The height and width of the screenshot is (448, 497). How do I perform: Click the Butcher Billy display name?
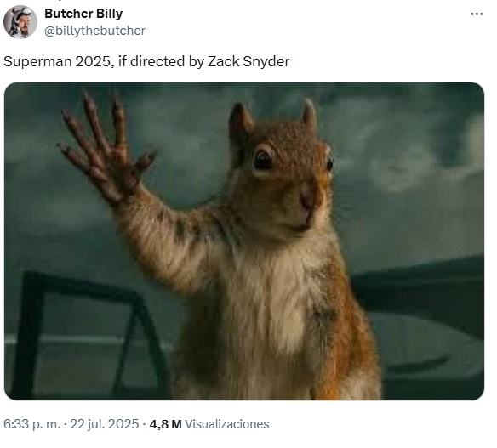click(x=83, y=14)
